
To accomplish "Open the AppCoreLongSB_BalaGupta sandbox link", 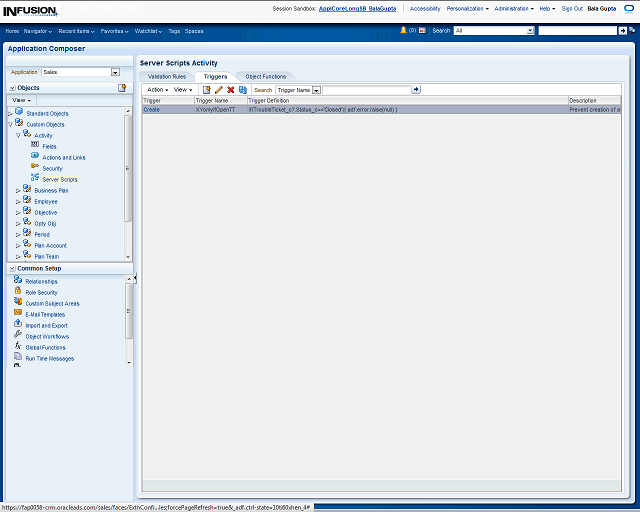I will (x=357, y=9).
